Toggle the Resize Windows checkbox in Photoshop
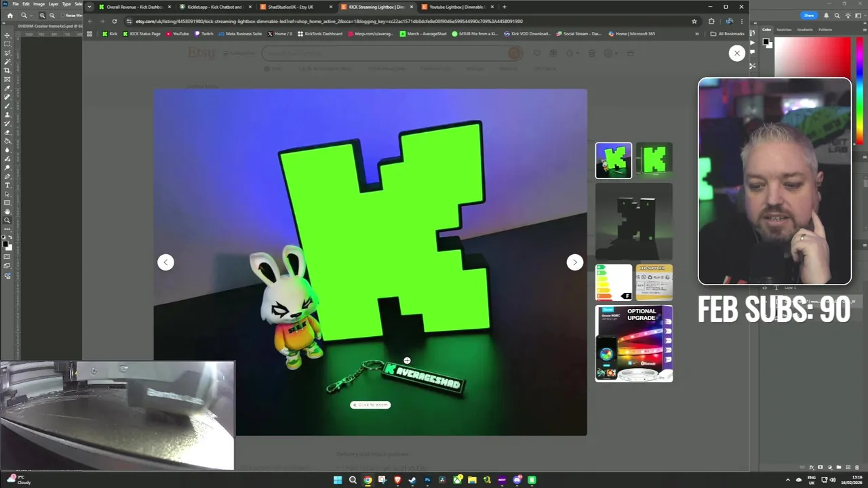This screenshot has width=868, height=488. pyautogui.click(x=62, y=15)
